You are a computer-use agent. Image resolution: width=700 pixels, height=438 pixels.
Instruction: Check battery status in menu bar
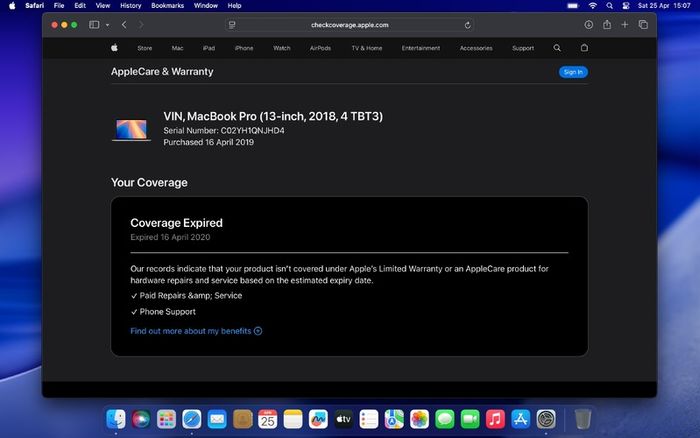[573, 6]
